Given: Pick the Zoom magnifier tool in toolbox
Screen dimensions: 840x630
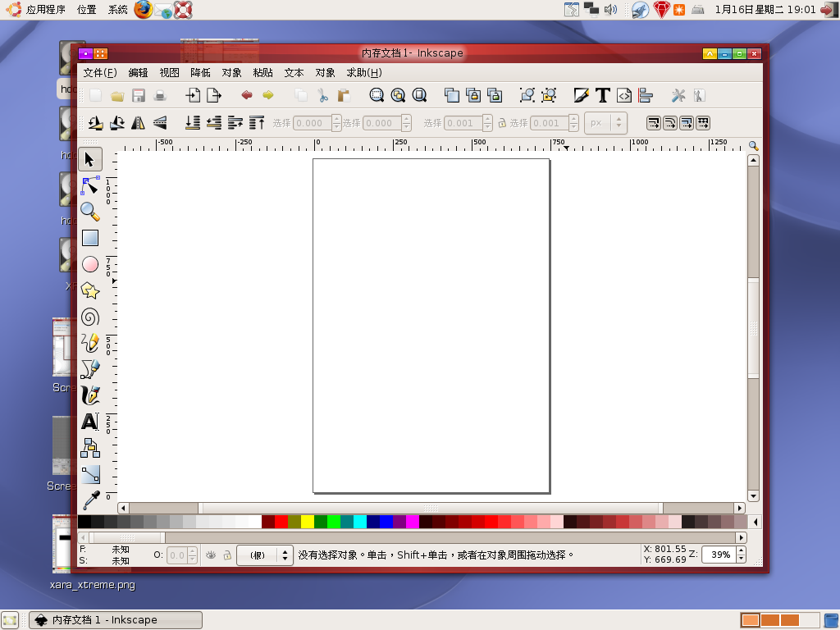Looking at the screenshot, I should click(90, 212).
